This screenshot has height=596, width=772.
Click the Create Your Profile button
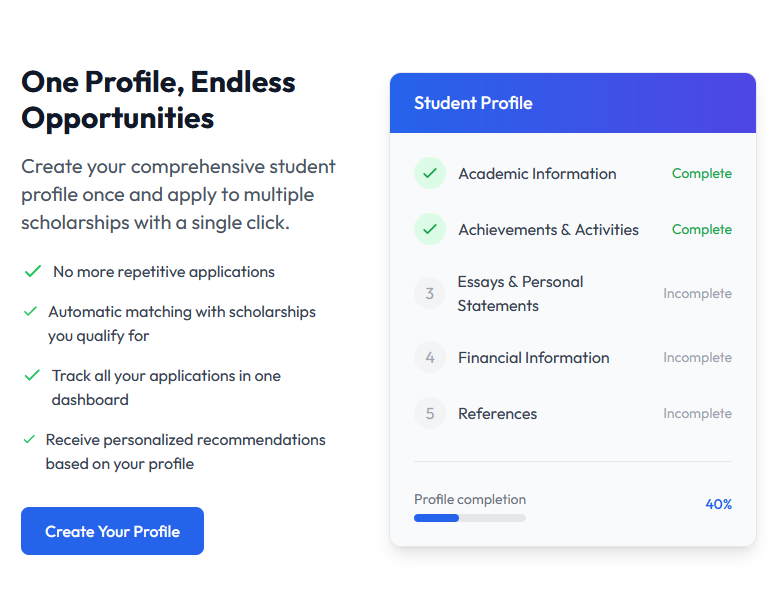112,531
